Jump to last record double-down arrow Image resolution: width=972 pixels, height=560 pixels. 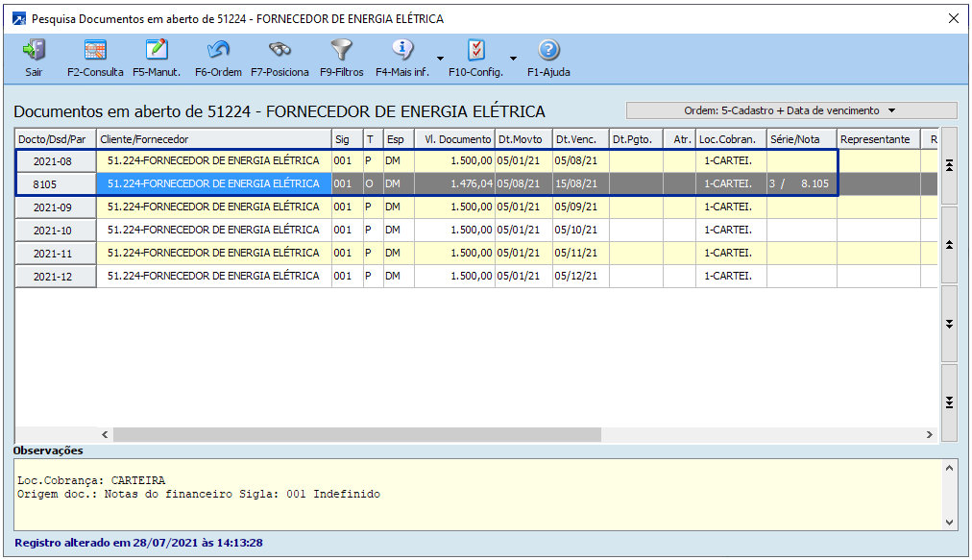(x=949, y=402)
